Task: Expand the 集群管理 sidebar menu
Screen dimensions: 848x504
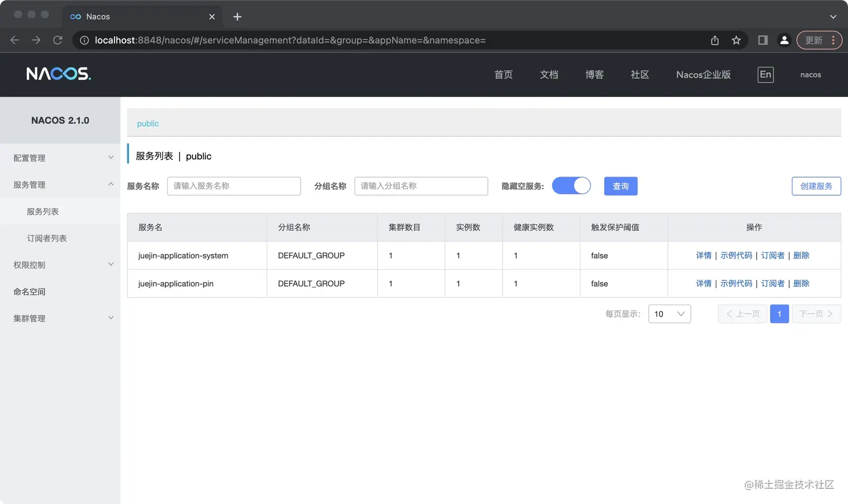Action: tap(60, 318)
